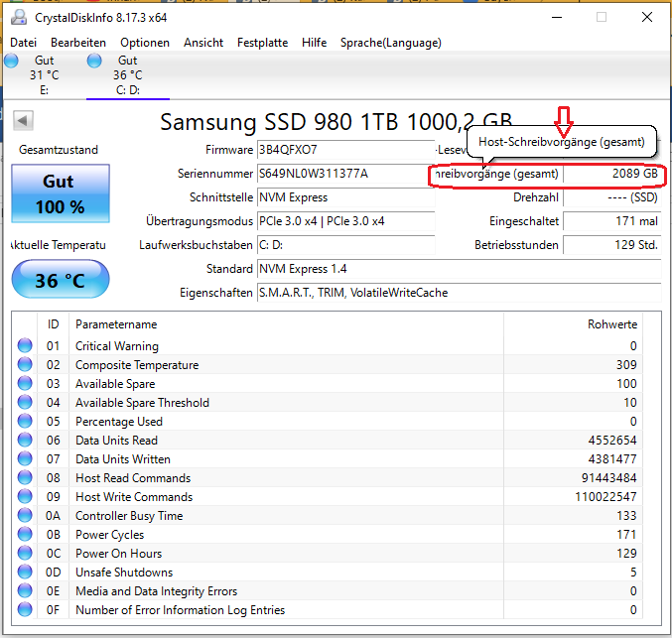Click the status orb for Controller Busy Time
The height and width of the screenshot is (638, 672).
(x=25, y=515)
